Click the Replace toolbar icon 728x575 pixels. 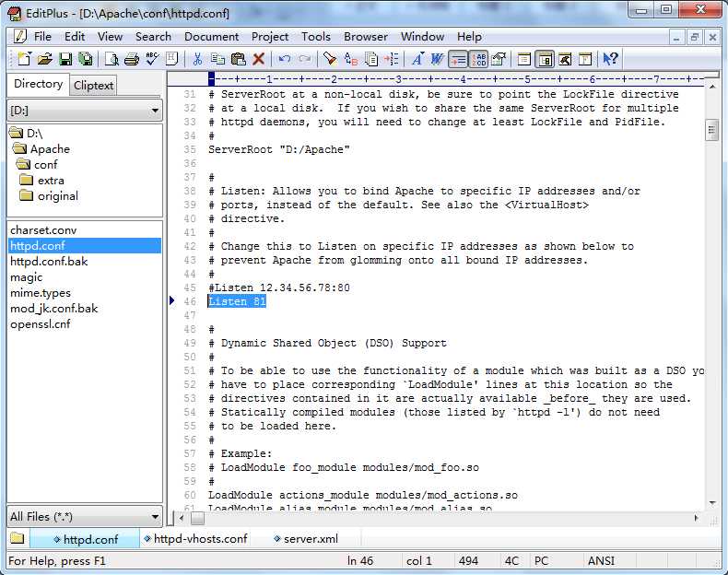point(350,59)
